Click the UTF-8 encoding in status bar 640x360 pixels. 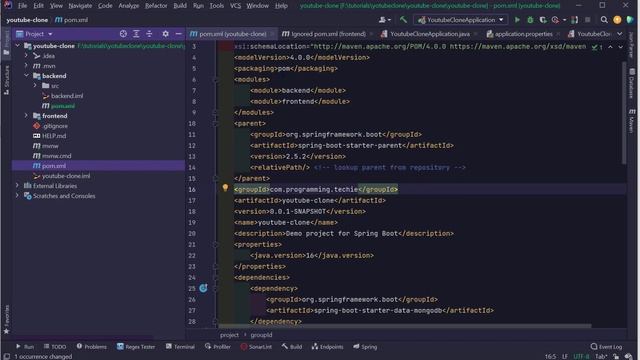581,356
